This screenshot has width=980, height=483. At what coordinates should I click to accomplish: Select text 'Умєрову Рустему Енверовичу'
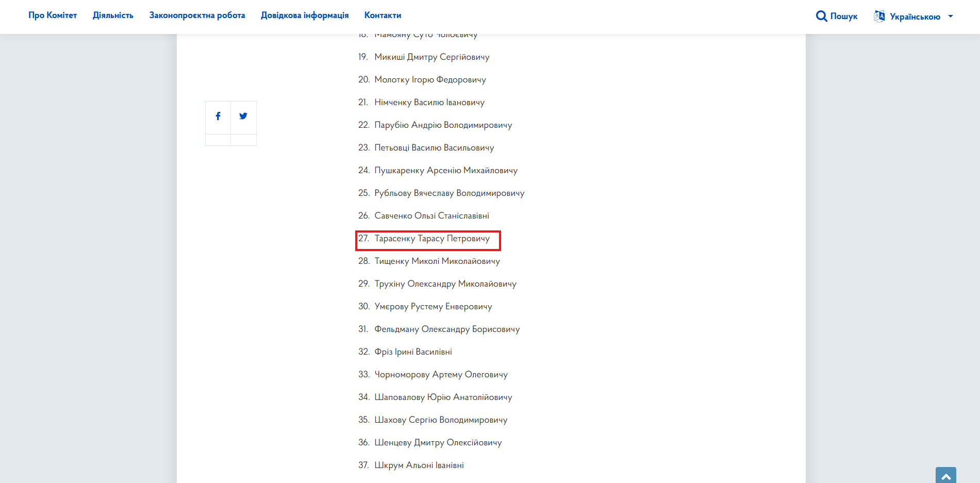tap(434, 307)
